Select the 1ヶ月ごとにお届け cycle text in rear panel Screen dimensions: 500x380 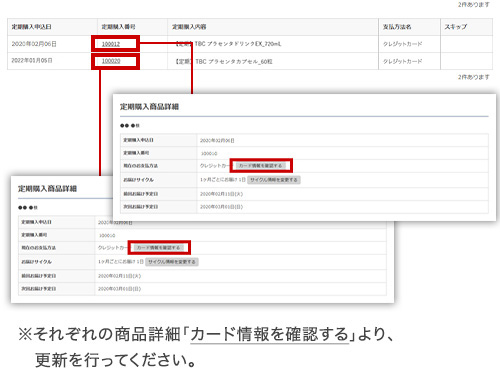click(121, 262)
